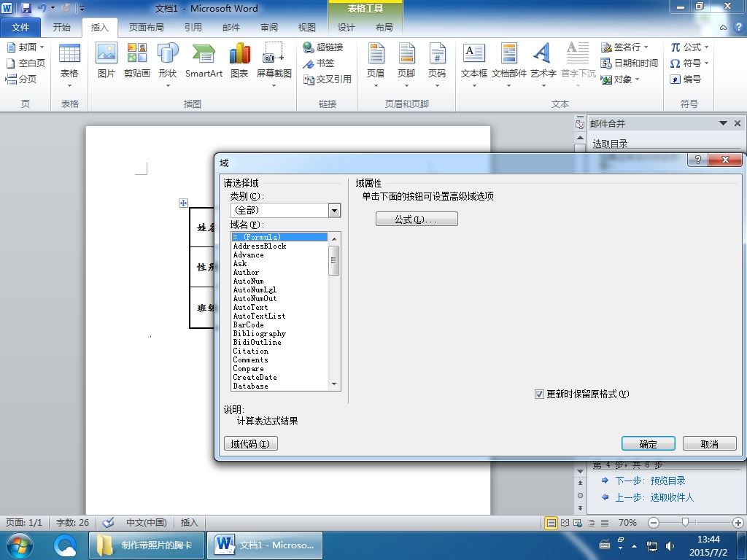
Task: Open the 邮件合并 pane options arrow
Action: point(723,123)
